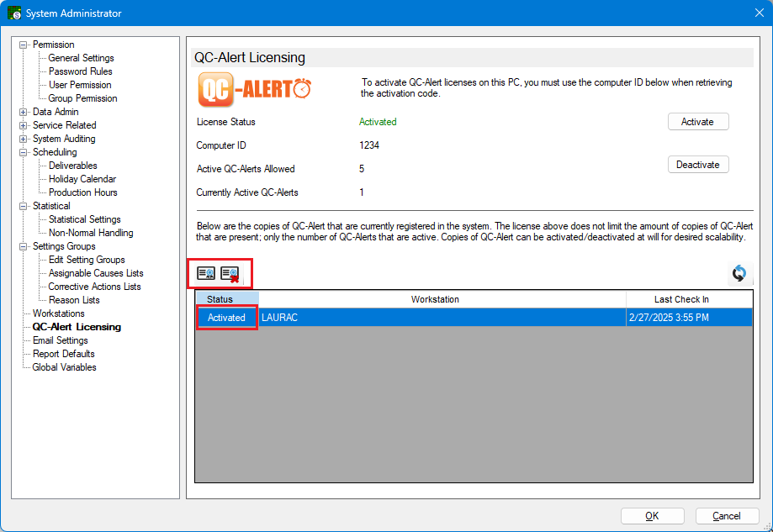Confirm with the OK button
This screenshot has height=532, width=773.
point(652,516)
